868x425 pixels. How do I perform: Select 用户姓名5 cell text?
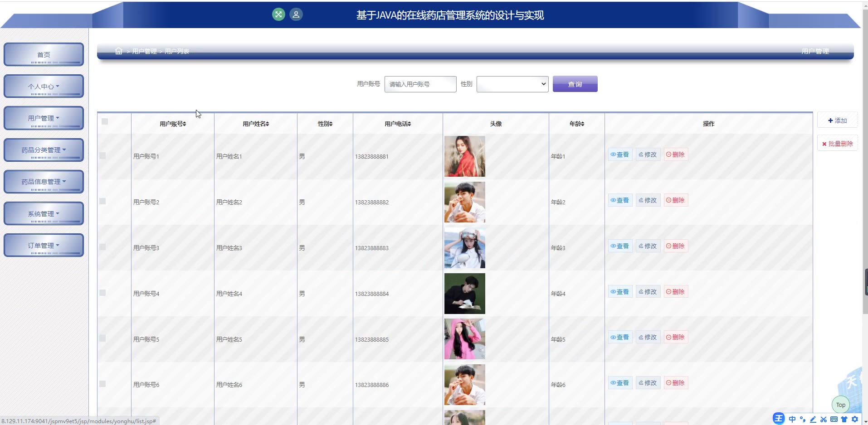click(x=229, y=339)
